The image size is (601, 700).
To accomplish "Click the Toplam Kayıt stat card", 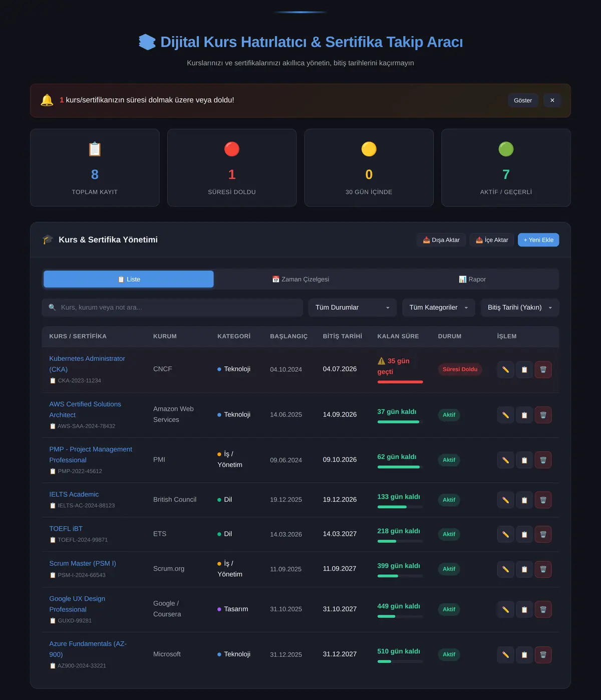I will click(95, 168).
